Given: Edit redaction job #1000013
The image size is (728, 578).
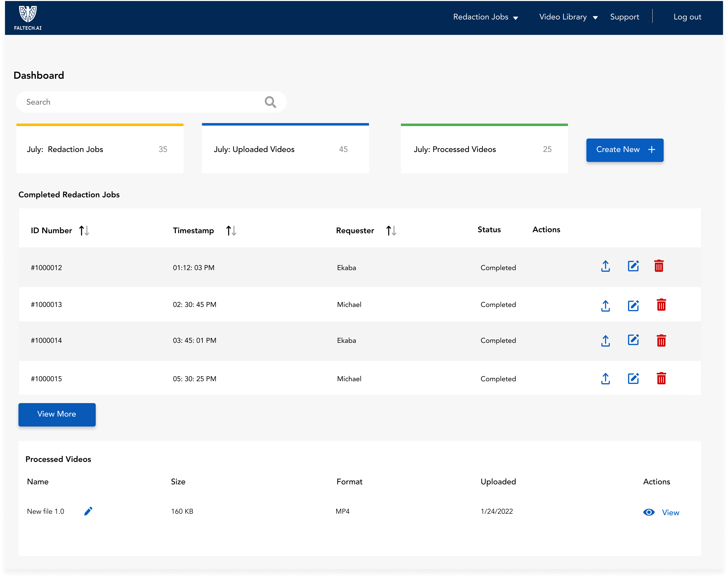Looking at the screenshot, I should coord(633,305).
